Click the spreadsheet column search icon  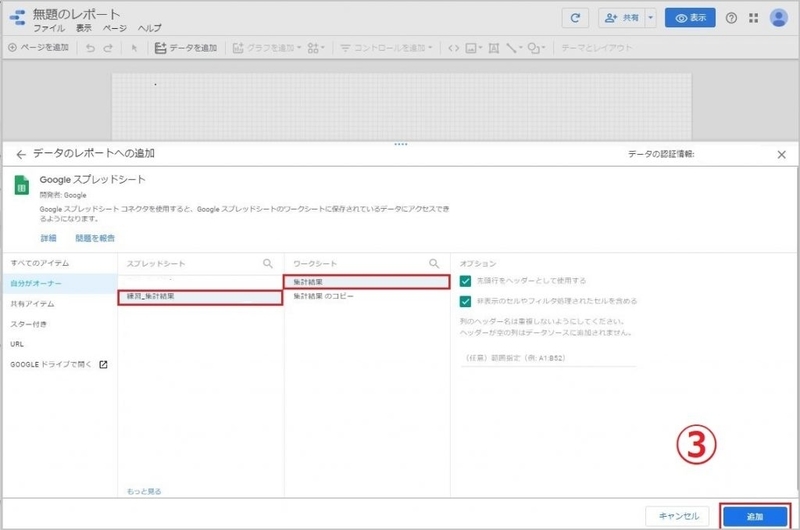pyautogui.click(x=268, y=263)
